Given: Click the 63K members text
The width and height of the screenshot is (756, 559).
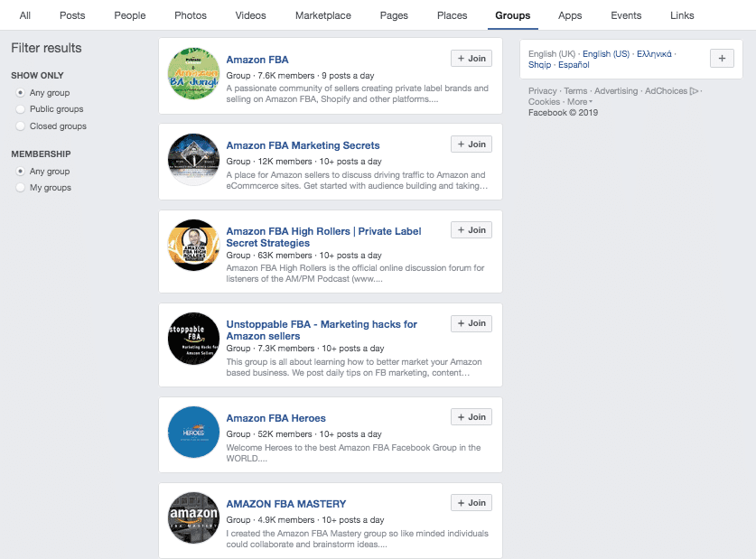Looking at the screenshot, I should (x=285, y=256).
